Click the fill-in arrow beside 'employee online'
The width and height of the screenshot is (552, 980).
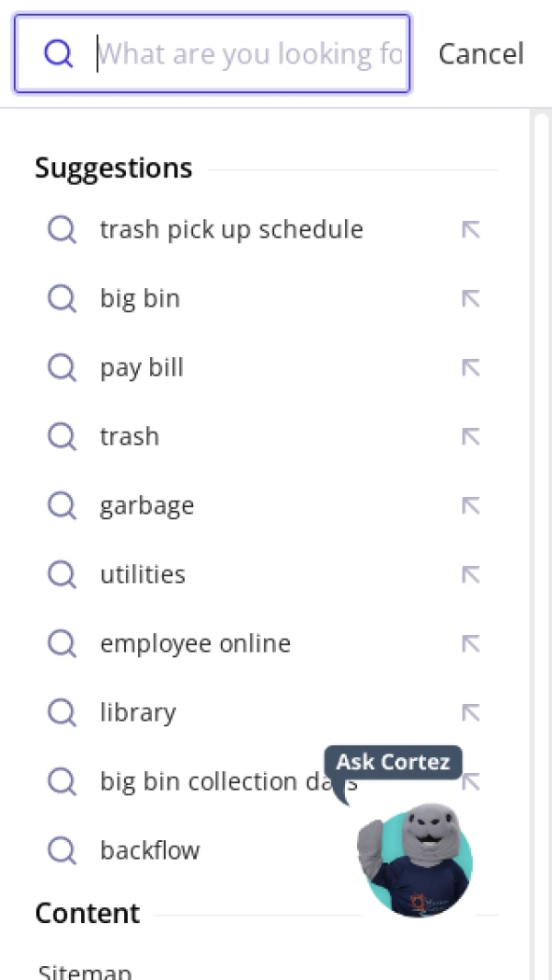tap(471, 644)
